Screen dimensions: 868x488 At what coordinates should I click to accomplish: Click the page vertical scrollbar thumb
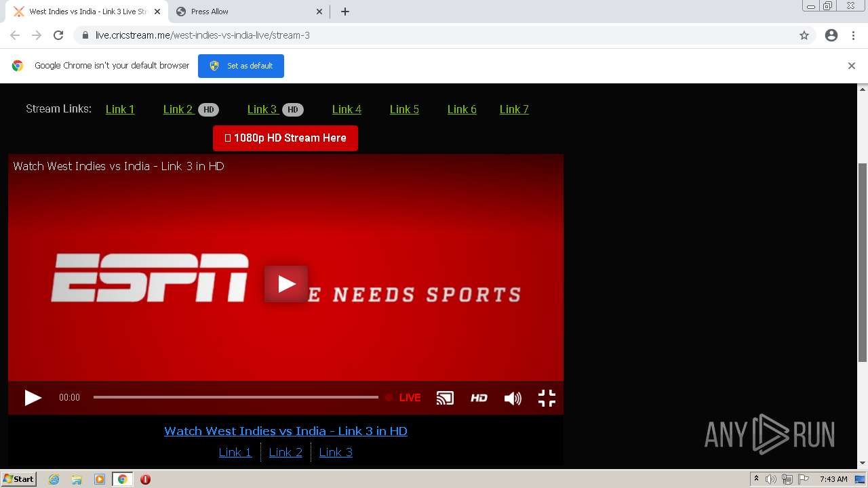point(863,262)
